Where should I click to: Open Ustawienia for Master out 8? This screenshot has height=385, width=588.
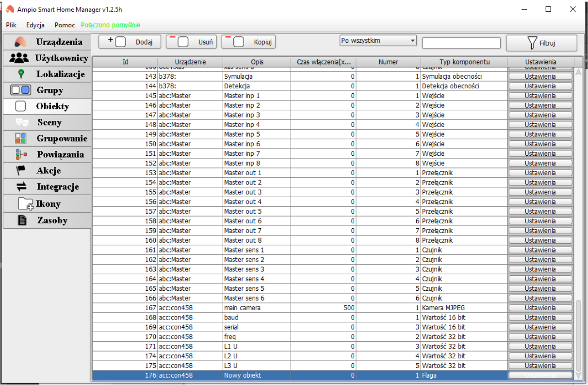pos(540,240)
